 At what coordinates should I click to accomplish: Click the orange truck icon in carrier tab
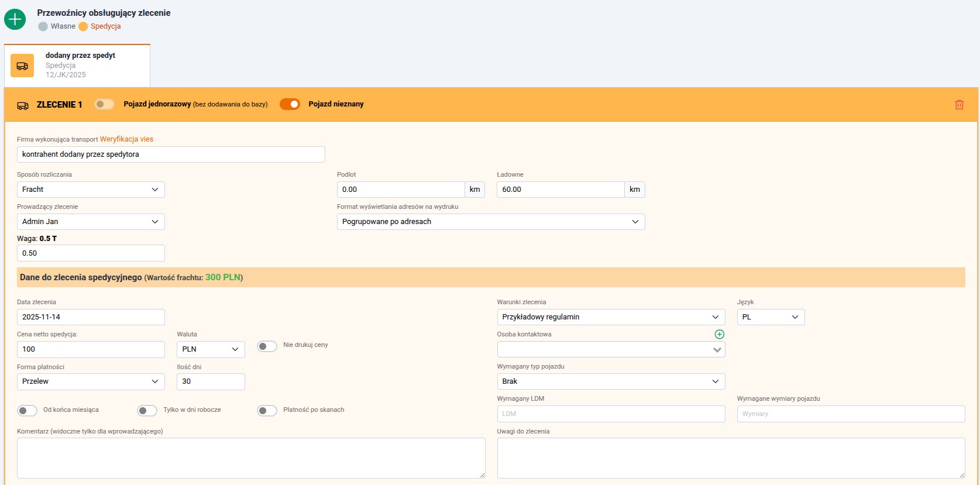point(22,66)
